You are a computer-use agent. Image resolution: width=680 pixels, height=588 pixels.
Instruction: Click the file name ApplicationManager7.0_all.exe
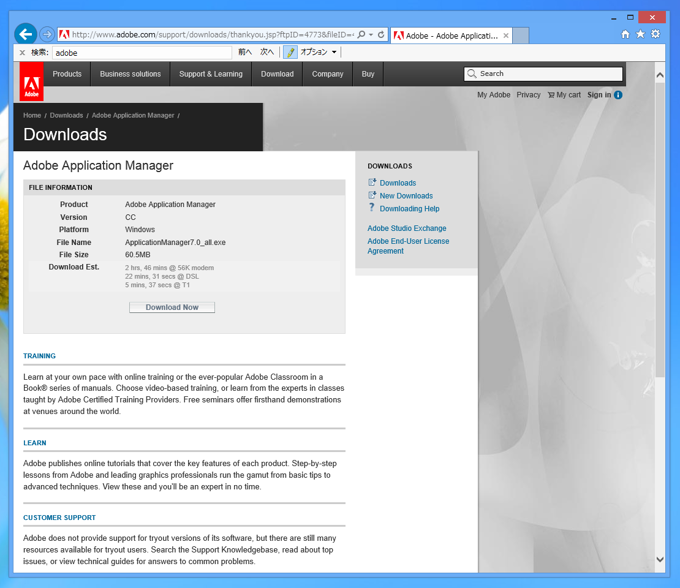click(175, 242)
